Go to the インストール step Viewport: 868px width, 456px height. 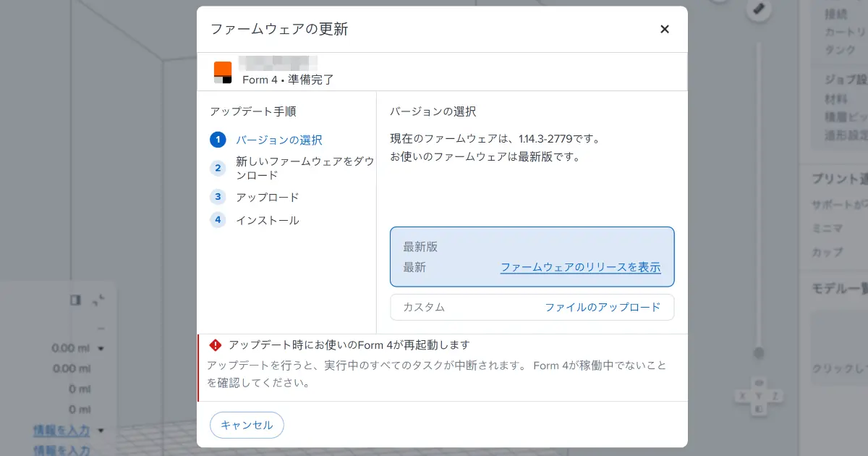(267, 220)
